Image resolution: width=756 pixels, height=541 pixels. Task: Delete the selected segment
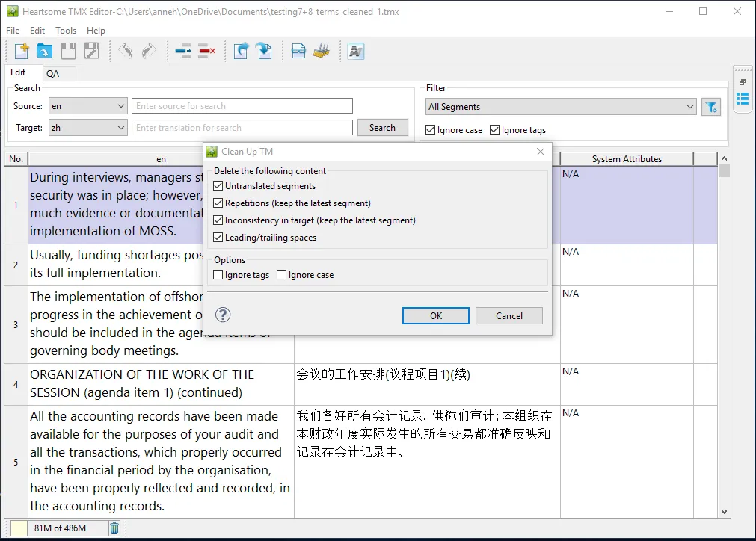[x=207, y=50]
